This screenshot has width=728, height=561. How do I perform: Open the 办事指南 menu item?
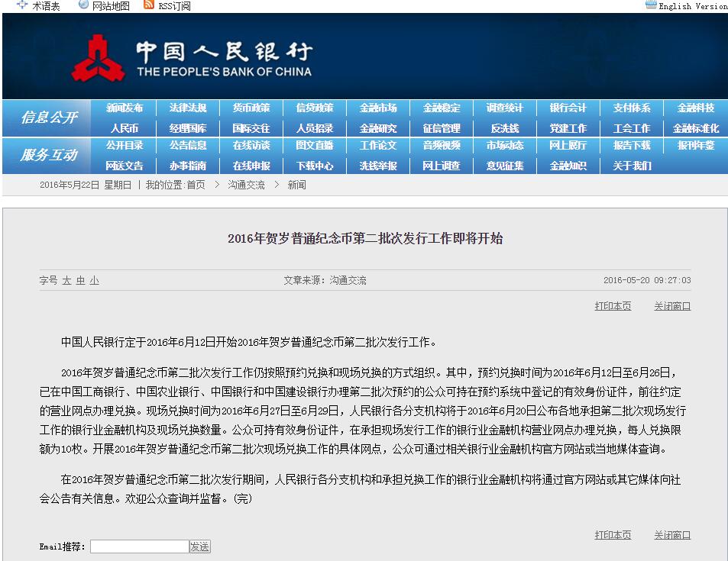click(188, 166)
